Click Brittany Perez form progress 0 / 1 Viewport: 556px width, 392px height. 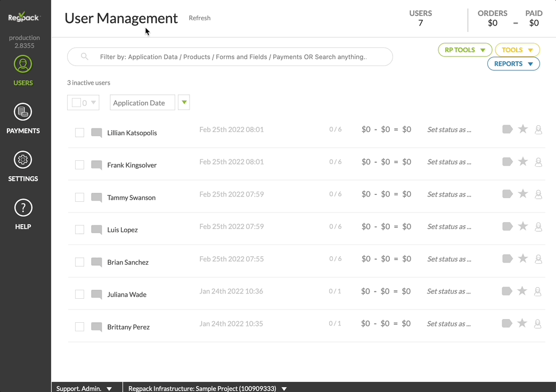335,323
